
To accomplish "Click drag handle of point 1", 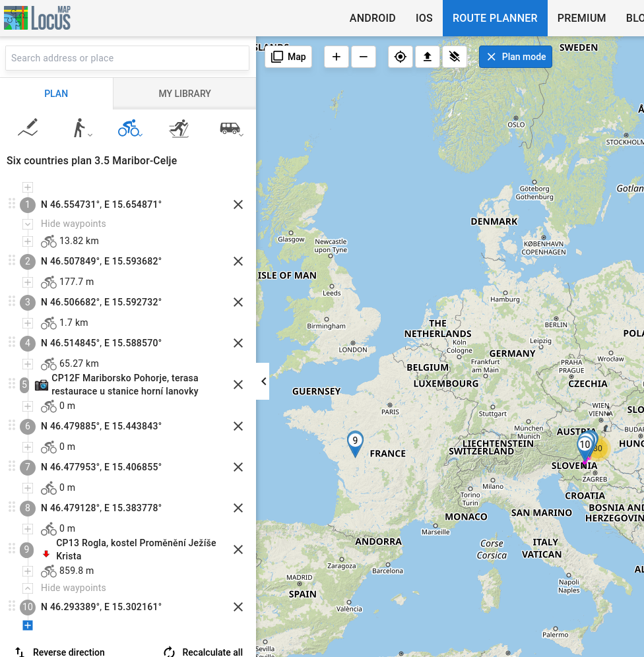I will point(12,203).
